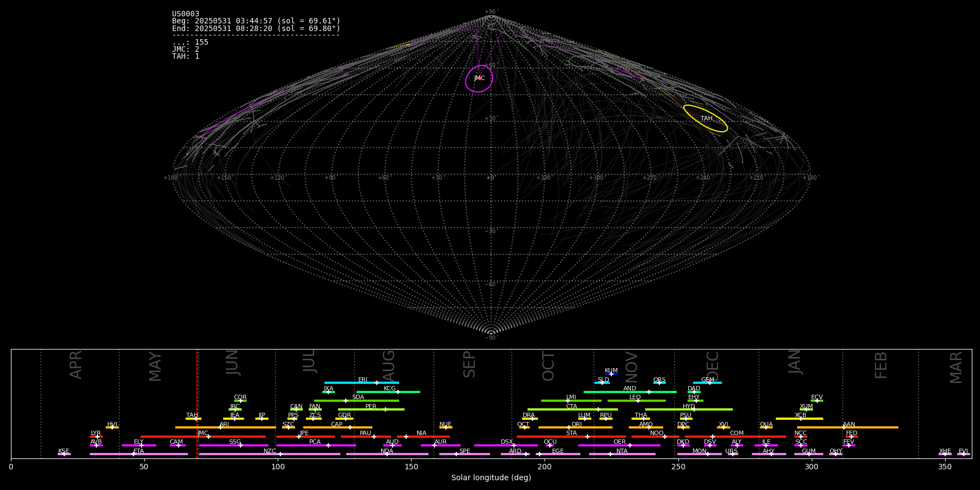Viewport: 980px width, 490px height.
Task: Select the orange AAN activity bar
Action: coord(848,427)
